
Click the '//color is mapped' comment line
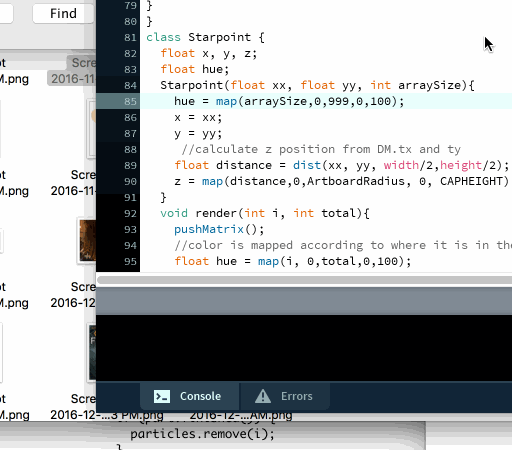pyautogui.click(x=343, y=245)
